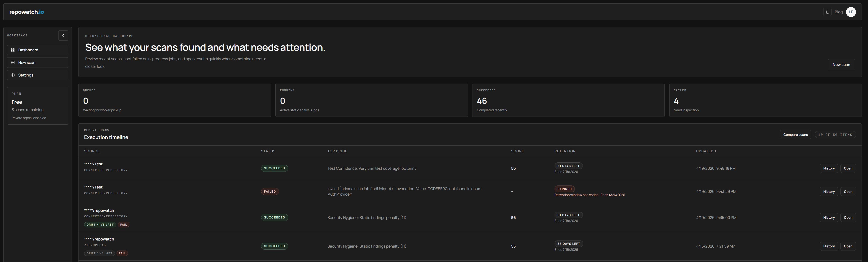This screenshot has height=262, width=868.
Task: Click 'Private repos: disabled' text
Action: coord(29,118)
